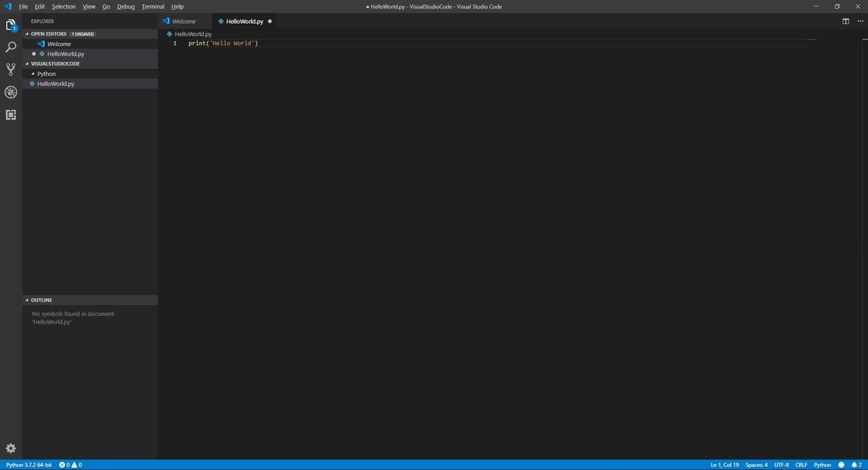This screenshot has width=868, height=470.
Task: Open notifications bell in status bar
Action: click(x=856, y=465)
